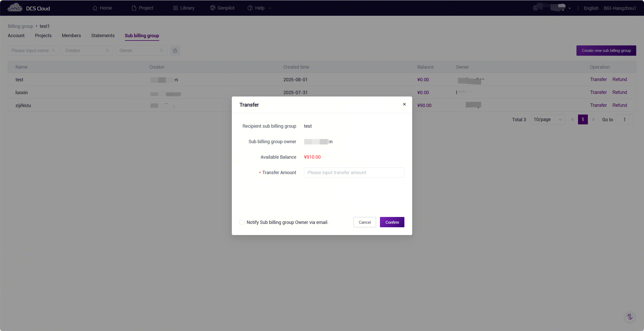Open the Members tab

pyautogui.click(x=71, y=36)
